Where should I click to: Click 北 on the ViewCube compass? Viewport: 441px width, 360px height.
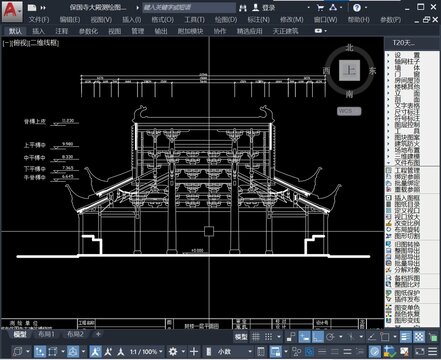coord(349,47)
